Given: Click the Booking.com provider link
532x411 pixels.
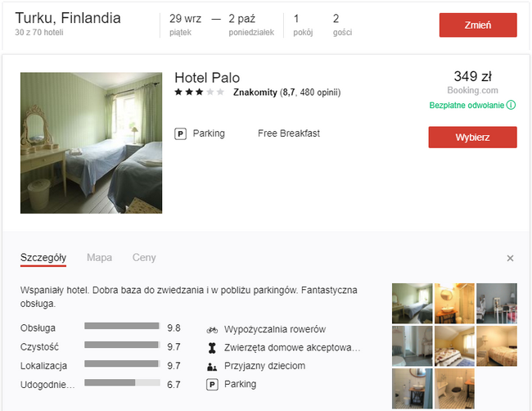Looking at the screenshot, I should tap(472, 90).
